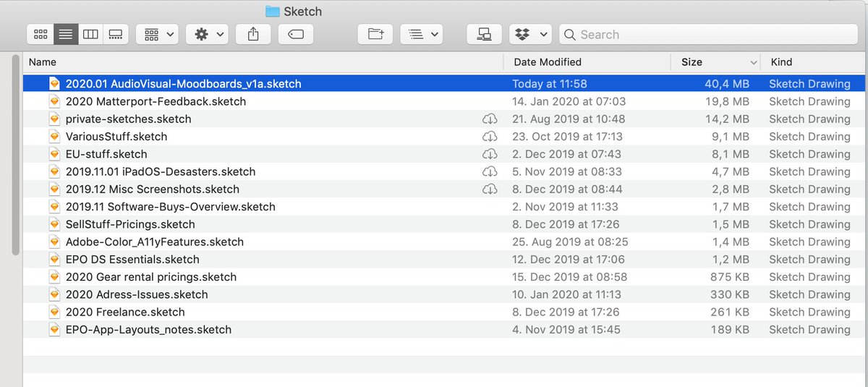Sort by Name column header

point(43,62)
